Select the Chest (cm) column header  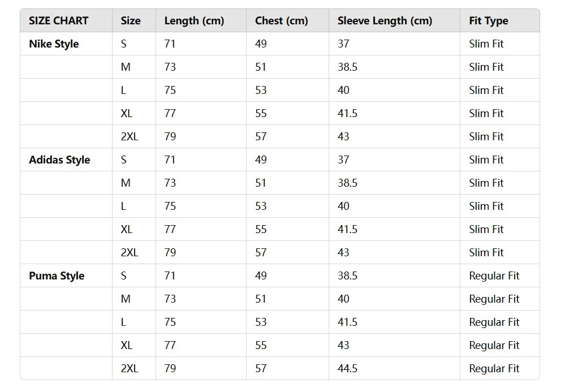coord(281,21)
